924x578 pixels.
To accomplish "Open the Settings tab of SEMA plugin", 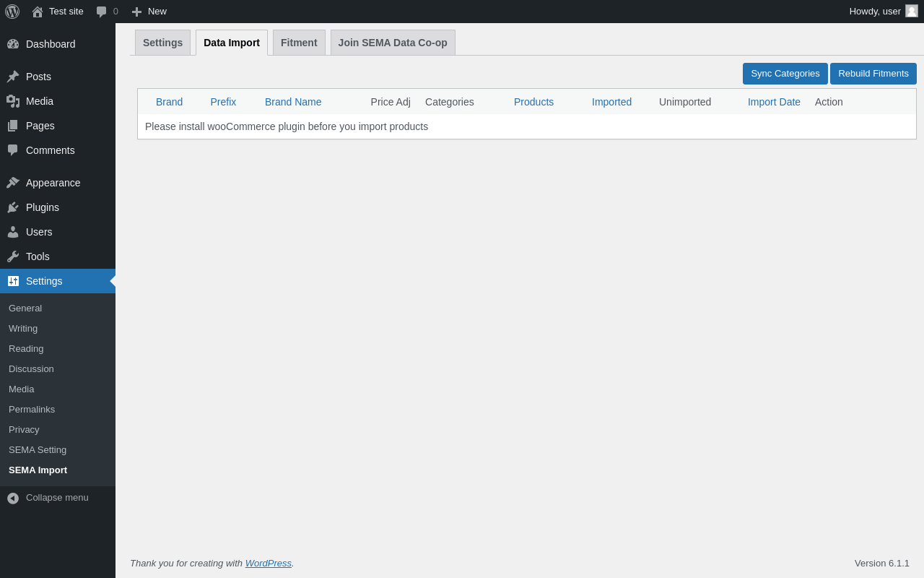I will [162, 43].
